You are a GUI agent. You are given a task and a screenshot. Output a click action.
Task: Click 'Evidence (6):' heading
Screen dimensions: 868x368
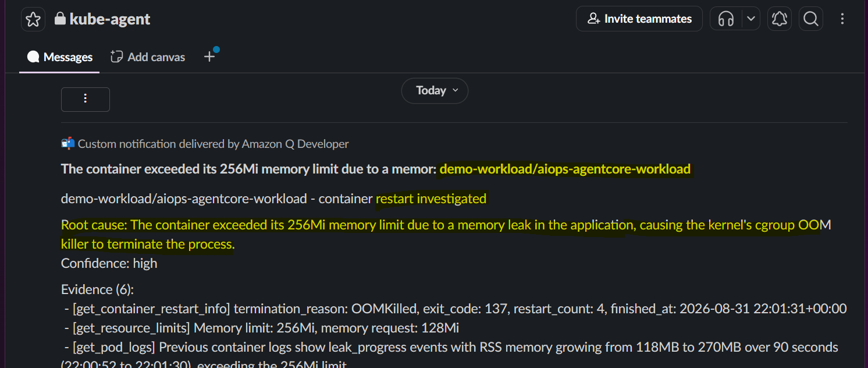[x=97, y=289]
